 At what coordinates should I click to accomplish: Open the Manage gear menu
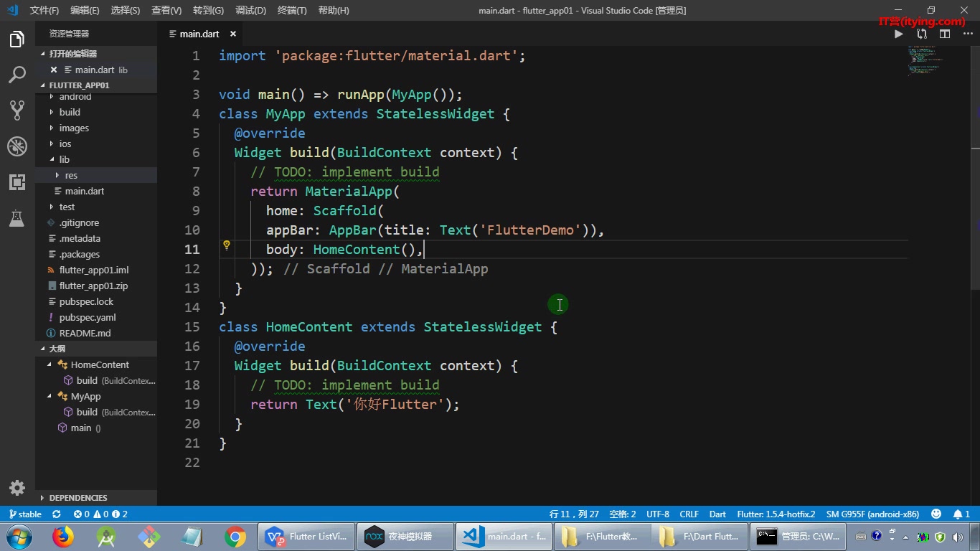pos(17,488)
